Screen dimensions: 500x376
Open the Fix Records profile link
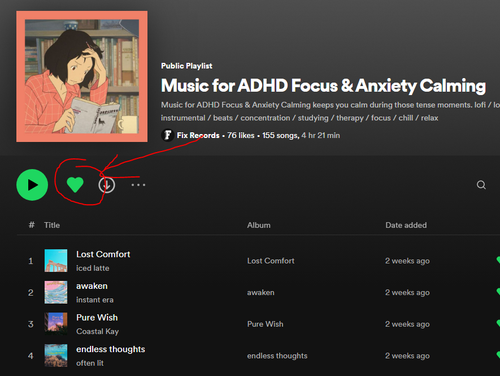point(198,135)
